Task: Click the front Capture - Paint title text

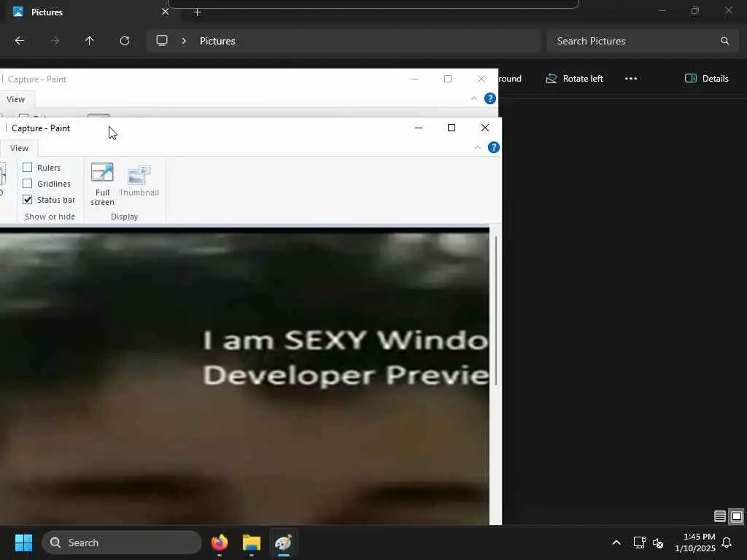Action: tap(41, 128)
